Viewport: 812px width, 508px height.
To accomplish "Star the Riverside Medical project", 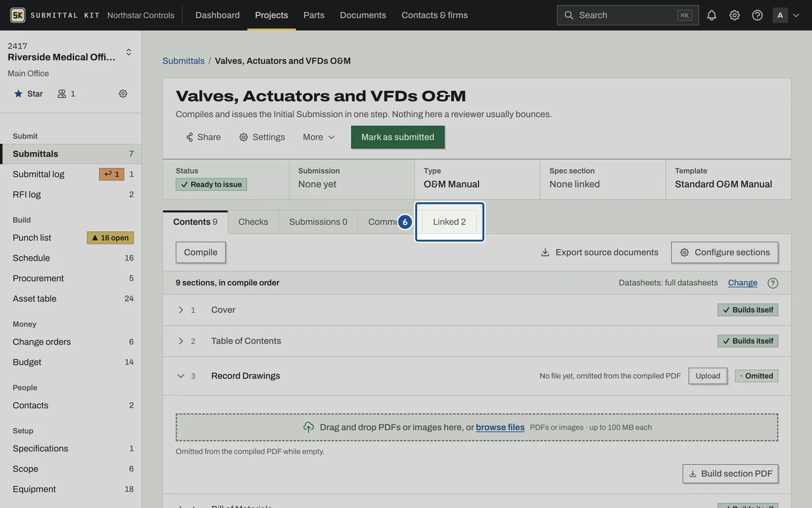I will 28,93.
